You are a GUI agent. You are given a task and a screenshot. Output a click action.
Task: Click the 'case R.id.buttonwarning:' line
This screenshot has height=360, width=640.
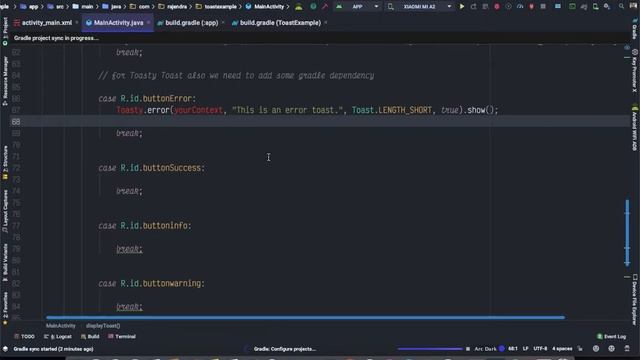click(x=151, y=283)
